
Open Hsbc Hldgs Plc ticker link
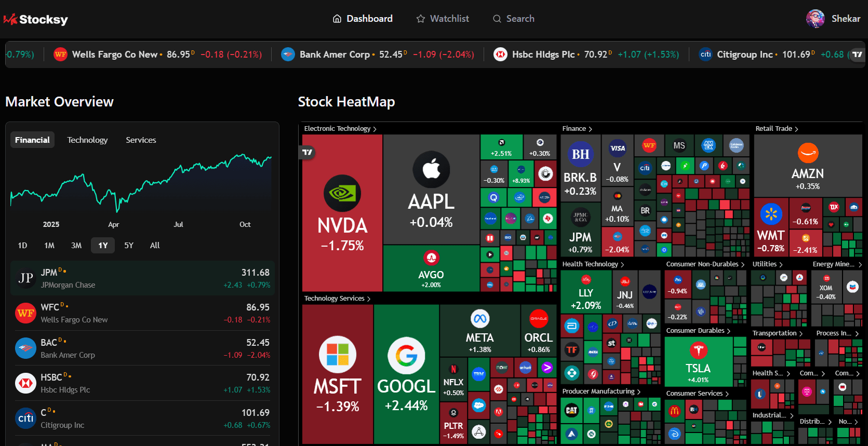point(586,55)
